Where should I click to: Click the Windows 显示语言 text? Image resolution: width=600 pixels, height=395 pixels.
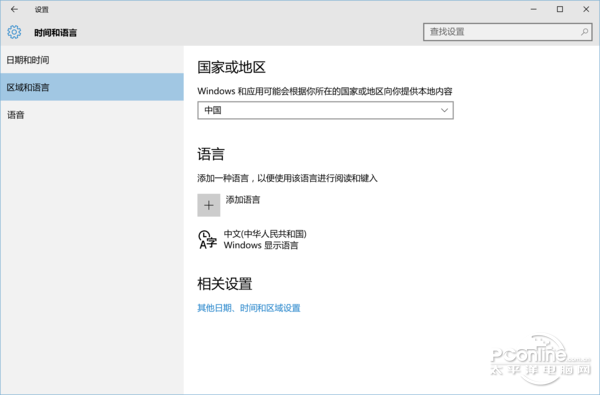point(261,245)
